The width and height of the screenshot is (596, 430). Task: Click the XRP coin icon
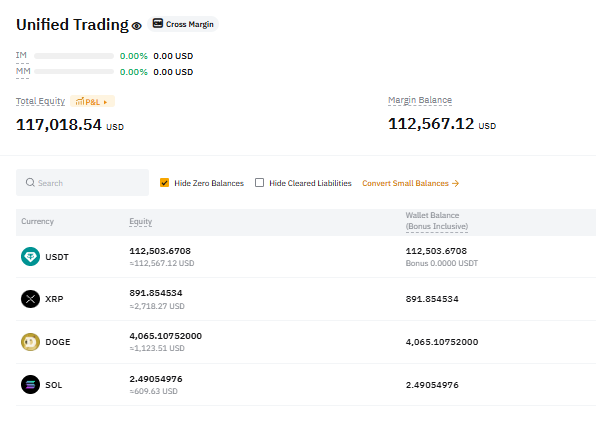[x=30, y=299]
